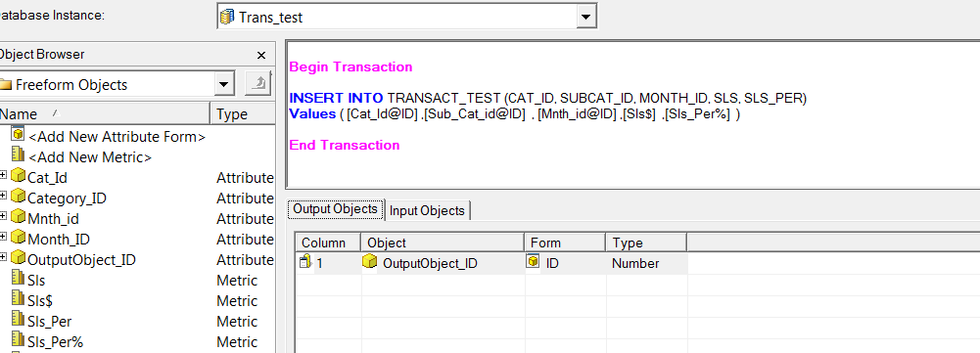Click the Form header in output grid
Viewport: 980px width, 353px height.
(565, 243)
